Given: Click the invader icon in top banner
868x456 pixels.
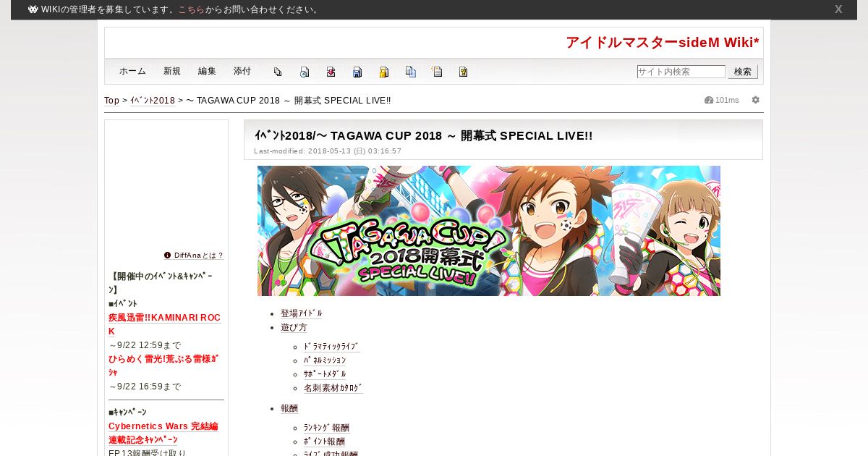Looking at the screenshot, I should [33, 9].
